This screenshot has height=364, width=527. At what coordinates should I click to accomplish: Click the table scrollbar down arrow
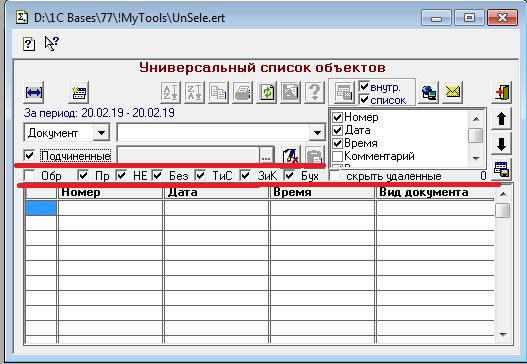tap(503, 335)
